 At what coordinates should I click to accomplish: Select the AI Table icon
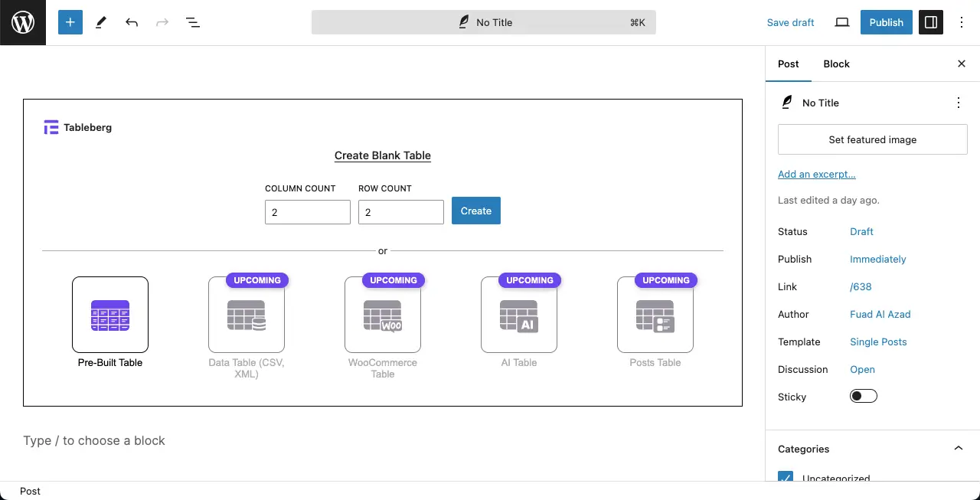click(x=519, y=315)
